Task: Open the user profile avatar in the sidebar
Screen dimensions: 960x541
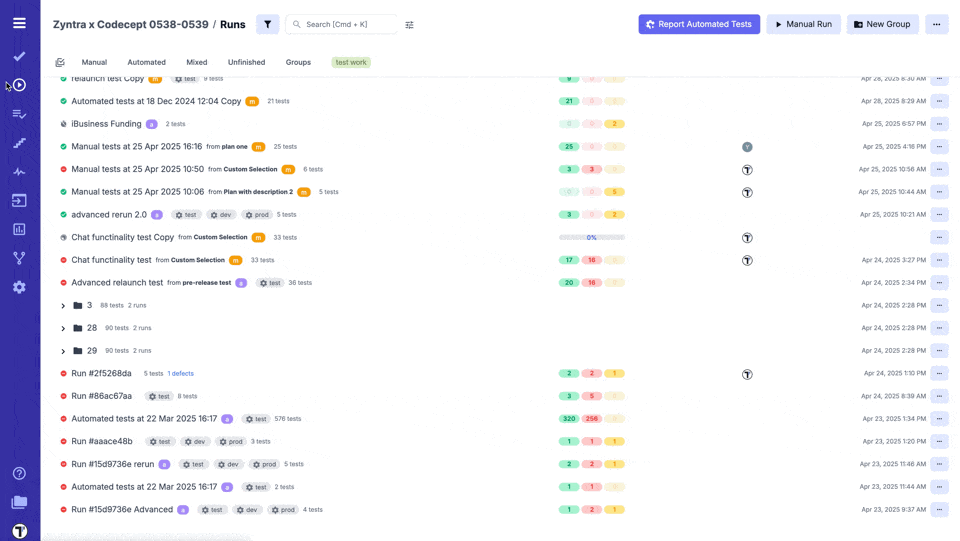Action: pyautogui.click(x=20, y=531)
